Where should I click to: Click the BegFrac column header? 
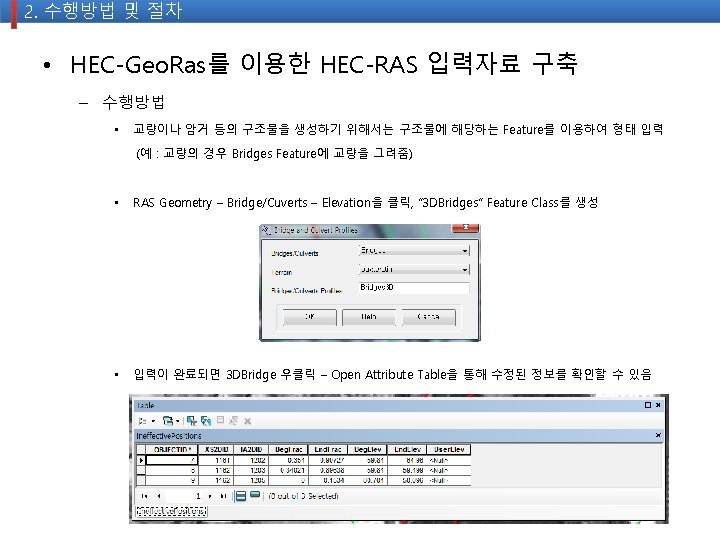288,450
